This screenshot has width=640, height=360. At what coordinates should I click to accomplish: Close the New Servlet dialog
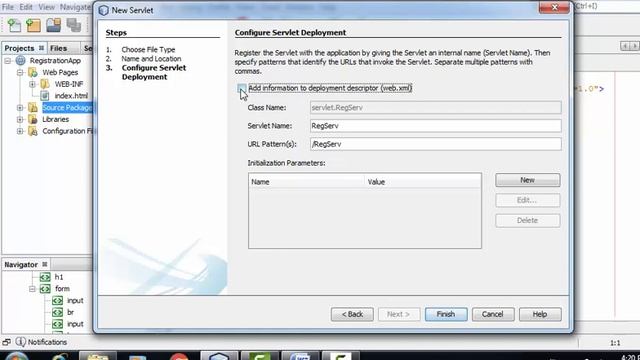(554, 7)
